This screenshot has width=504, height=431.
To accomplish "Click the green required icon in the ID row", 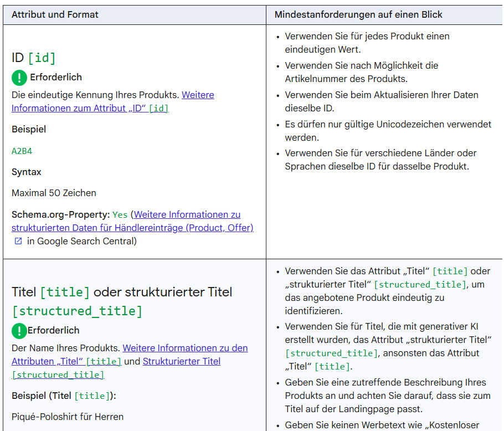I will pyautogui.click(x=19, y=78).
